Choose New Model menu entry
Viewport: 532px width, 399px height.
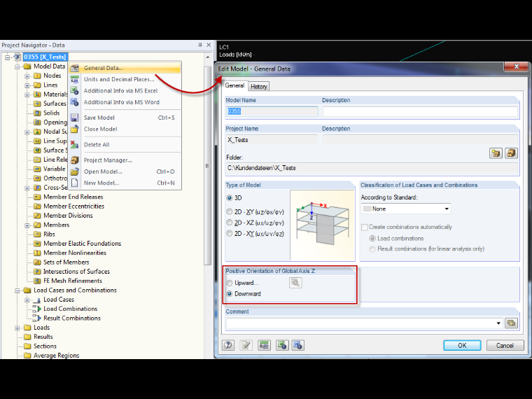click(x=125, y=183)
